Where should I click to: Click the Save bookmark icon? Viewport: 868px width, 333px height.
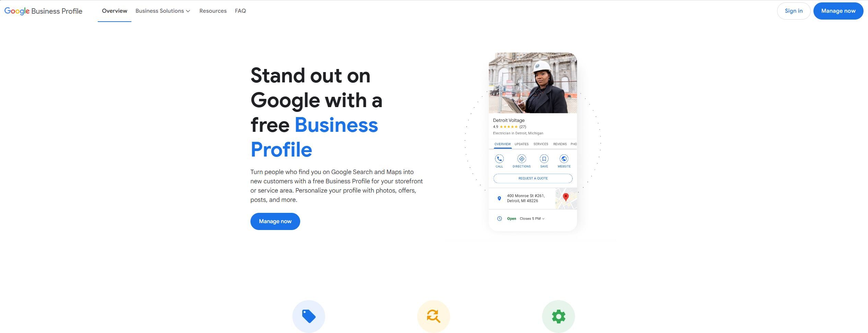544,159
